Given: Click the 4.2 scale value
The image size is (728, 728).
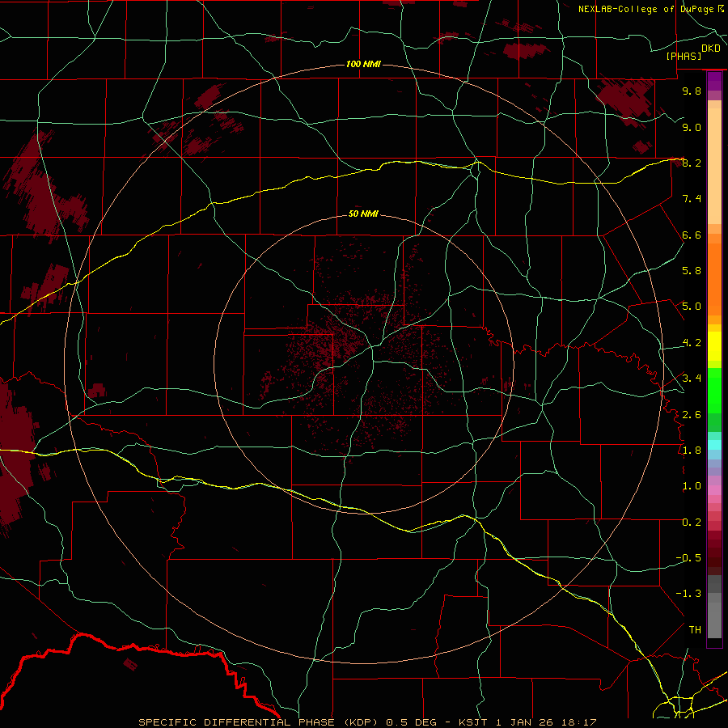Looking at the screenshot, I should tap(692, 343).
